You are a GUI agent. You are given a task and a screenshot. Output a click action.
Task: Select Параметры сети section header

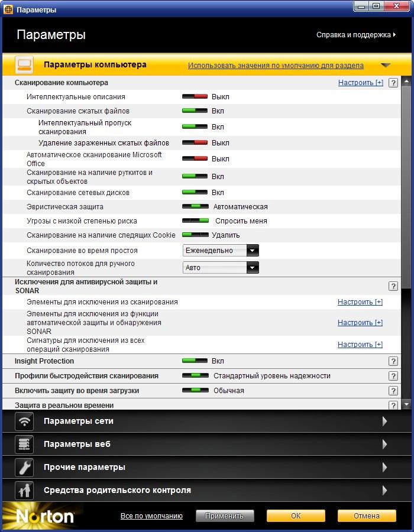pyautogui.click(x=207, y=421)
